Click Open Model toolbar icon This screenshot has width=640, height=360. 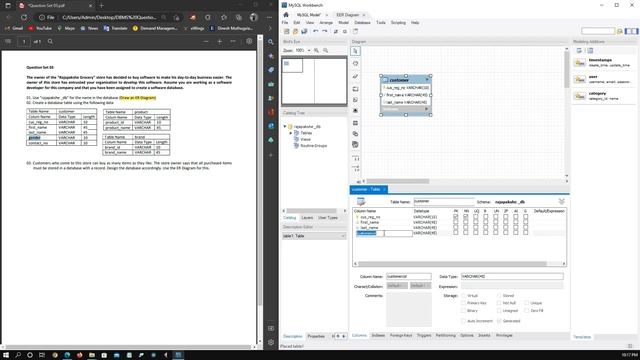295,31
